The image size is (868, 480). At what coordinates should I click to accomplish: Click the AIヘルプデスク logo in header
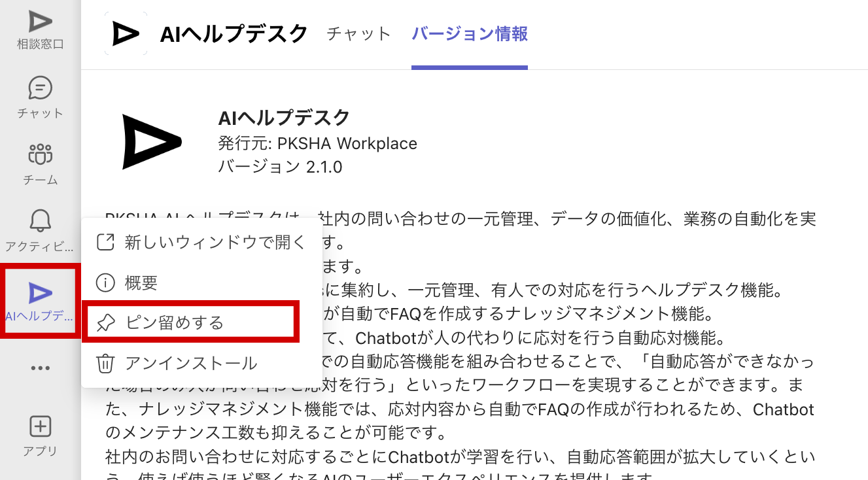(x=126, y=33)
